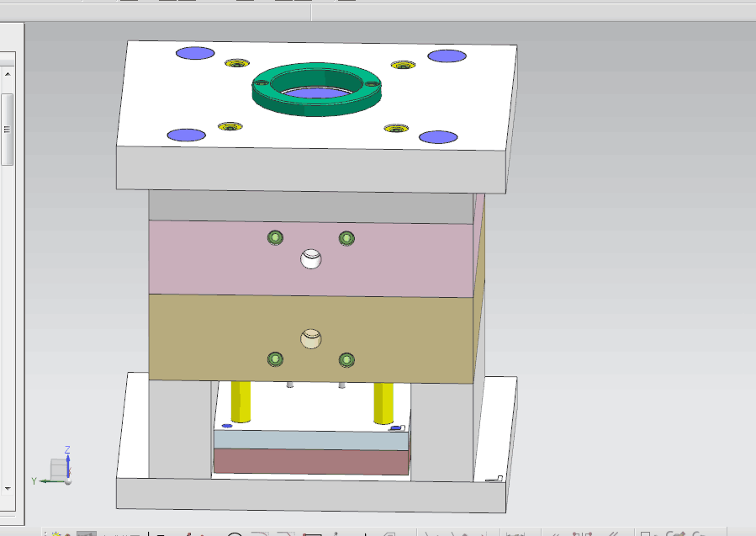
Task: Click the left panel scrollbar thumb
Action: (x=7, y=130)
